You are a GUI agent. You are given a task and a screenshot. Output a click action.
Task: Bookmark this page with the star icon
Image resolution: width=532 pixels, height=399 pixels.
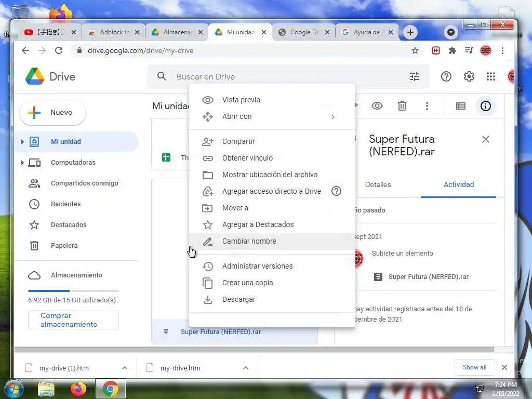click(415, 50)
